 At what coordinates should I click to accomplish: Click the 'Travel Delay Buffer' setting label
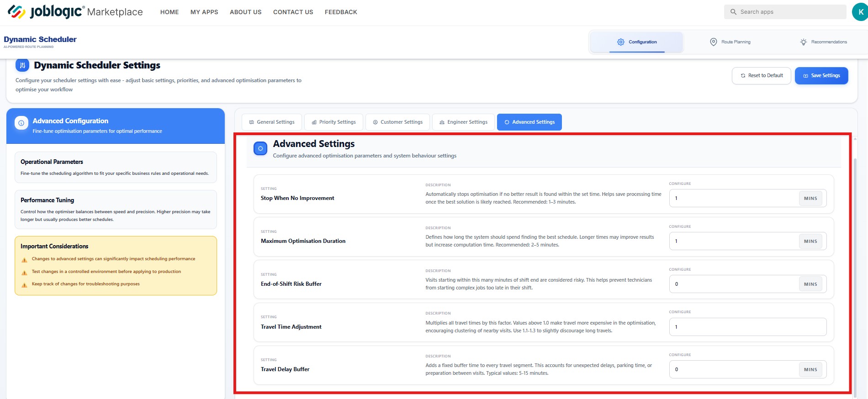point(285,369)
